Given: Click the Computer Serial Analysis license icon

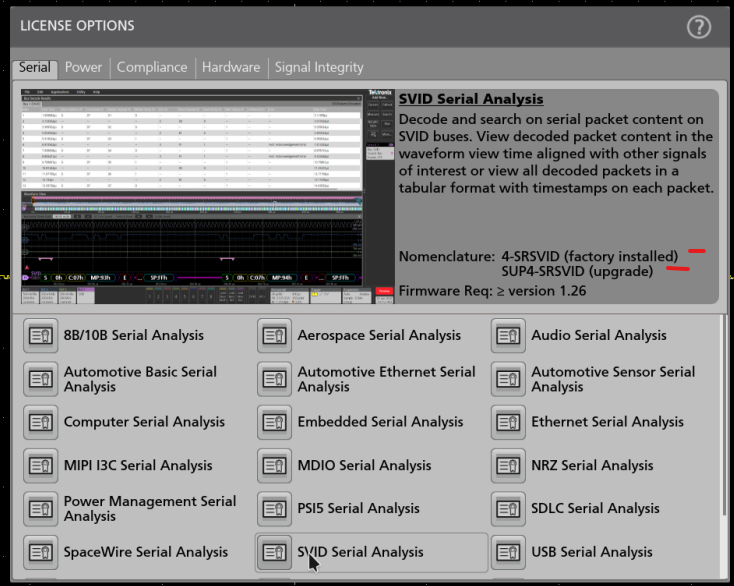Looking at the screenshot, I should pyautogui.click(x=41, y=422).
